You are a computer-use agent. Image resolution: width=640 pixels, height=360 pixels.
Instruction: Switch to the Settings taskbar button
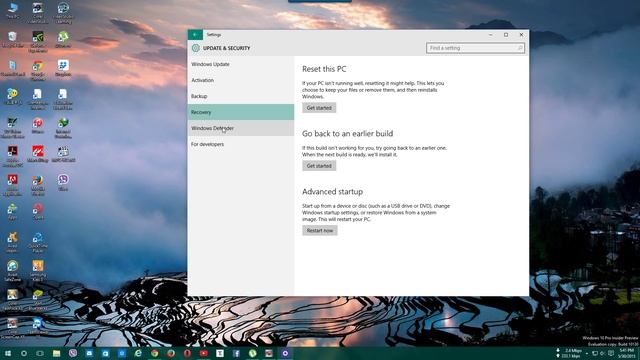tap(285, 353)
